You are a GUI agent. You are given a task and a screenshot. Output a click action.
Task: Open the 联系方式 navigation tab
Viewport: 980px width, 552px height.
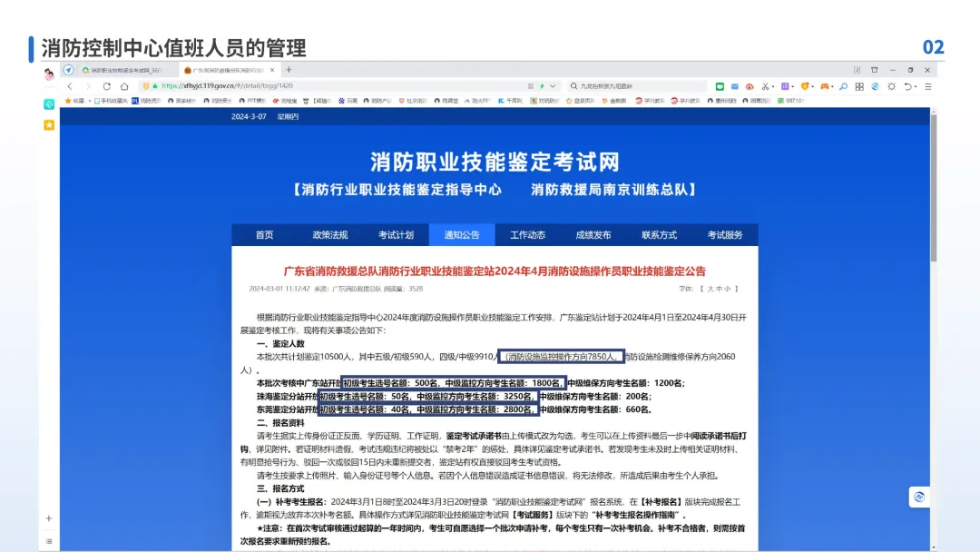coord(660,235)
